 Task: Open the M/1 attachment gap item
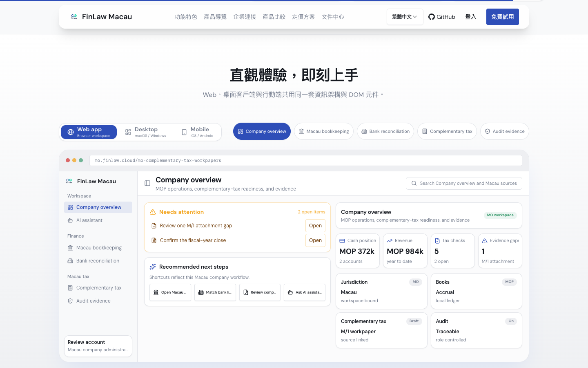(x=315, y=226)
